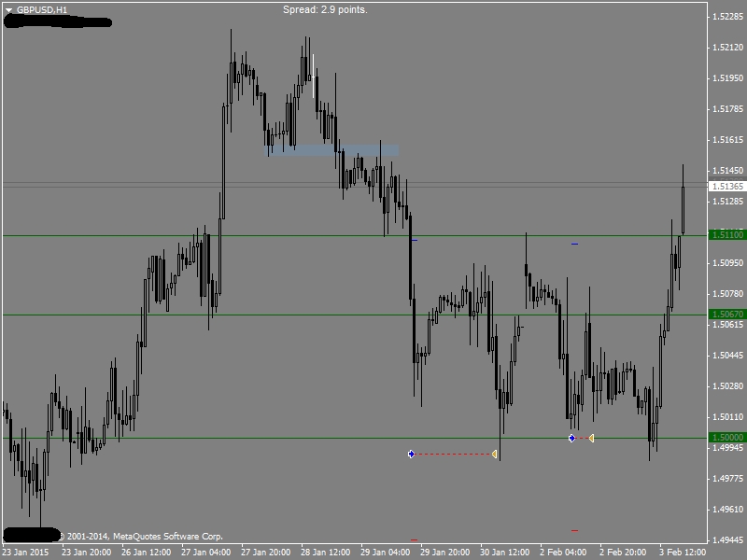Click the '23 Jan 2015' time axis label

point(25,553)
